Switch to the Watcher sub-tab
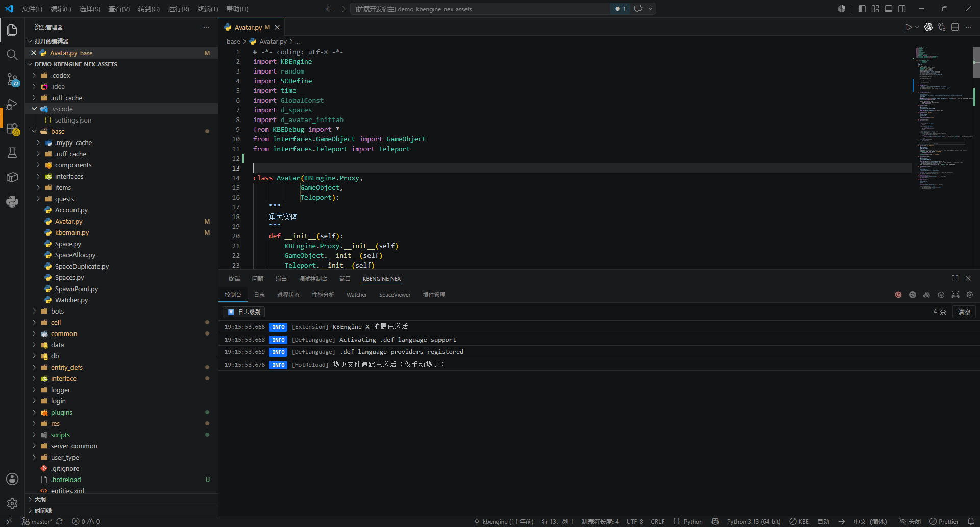 click(x=357, y=295)
